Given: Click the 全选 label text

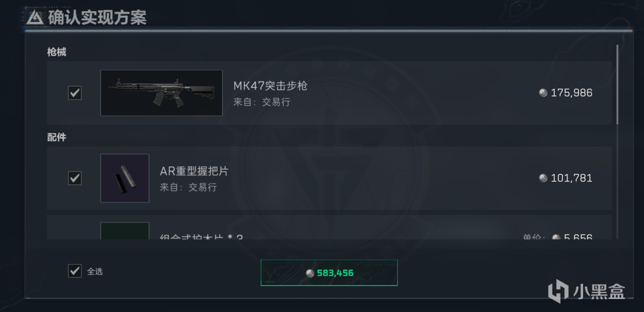Looking at the screenshot, I should [x=95, y=271].
